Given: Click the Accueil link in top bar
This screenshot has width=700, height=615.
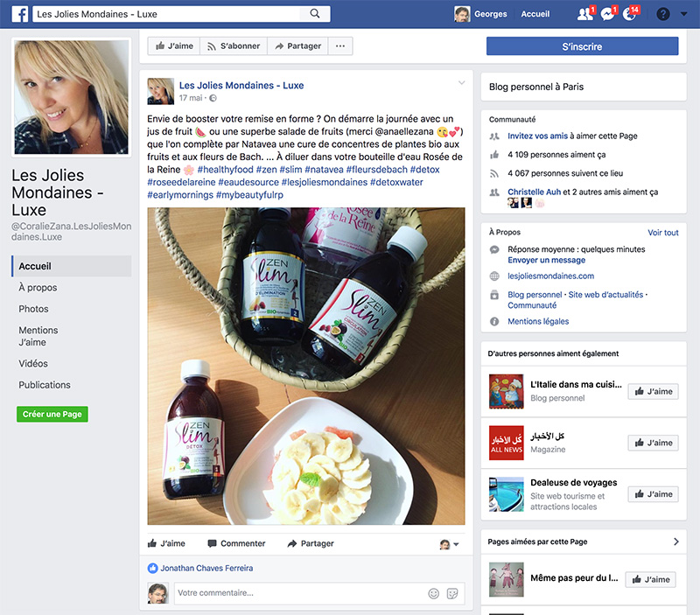Looking at the screenshot, I should click(x=535, y=14).
